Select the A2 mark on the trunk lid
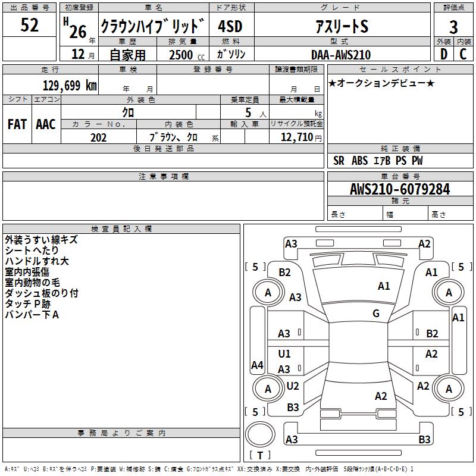Screen dimensions: 476x476 tap(381, 396)
